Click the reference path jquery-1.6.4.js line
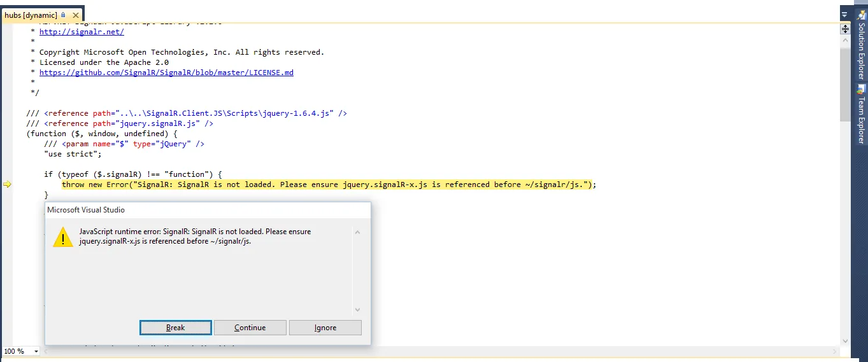Image resolution: width=868 pixels, height=362 pixels. (x=187, y=113)
